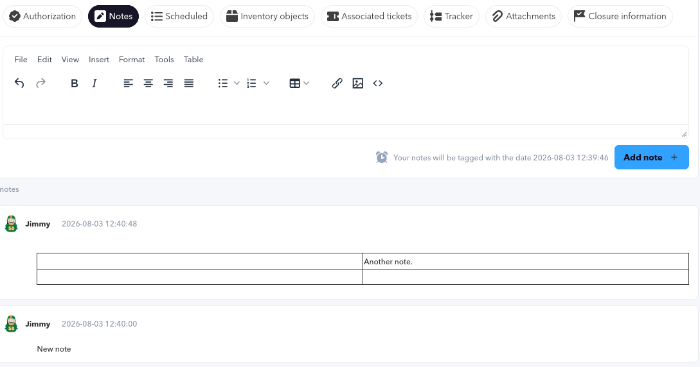This screenshot has height=367, width=700.
Task: Click Jimmy's avatar on the 12:40:48 note
Action: click(11, 224)
